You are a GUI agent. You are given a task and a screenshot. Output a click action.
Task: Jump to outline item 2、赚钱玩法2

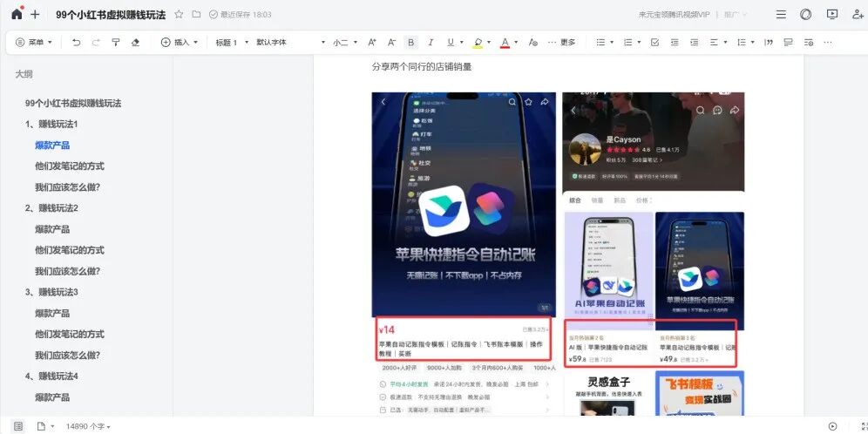(x=51, y=208)
